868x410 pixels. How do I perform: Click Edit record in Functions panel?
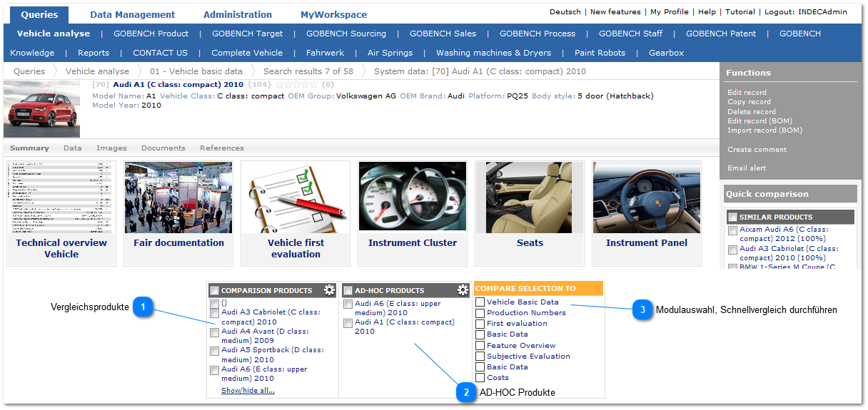(747, 93)
